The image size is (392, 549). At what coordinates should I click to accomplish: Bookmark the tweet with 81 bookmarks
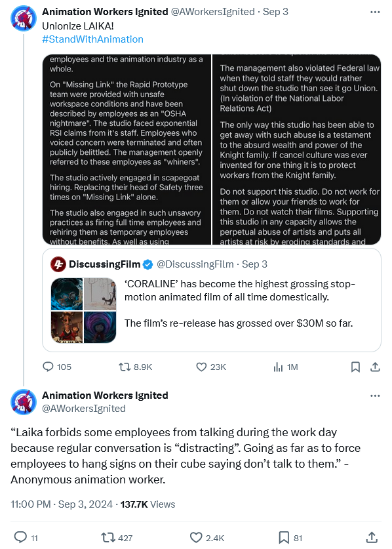tap(290, 538)
